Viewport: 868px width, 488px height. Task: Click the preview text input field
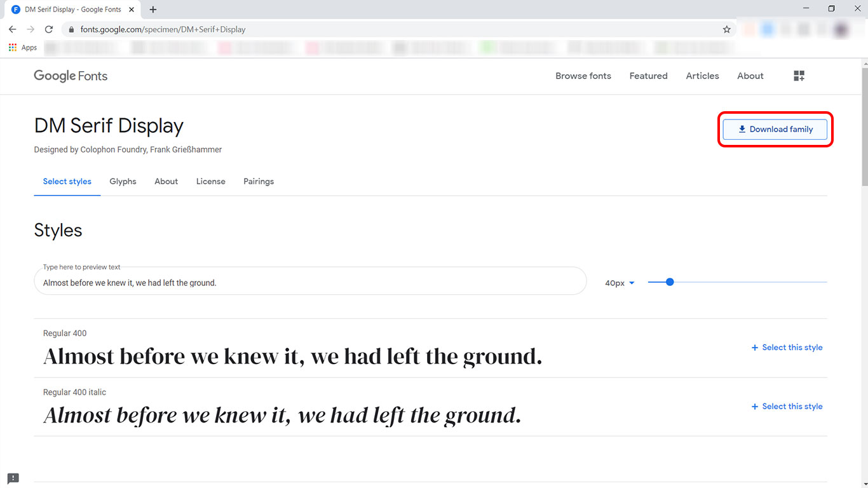click(x=310, y=281)
